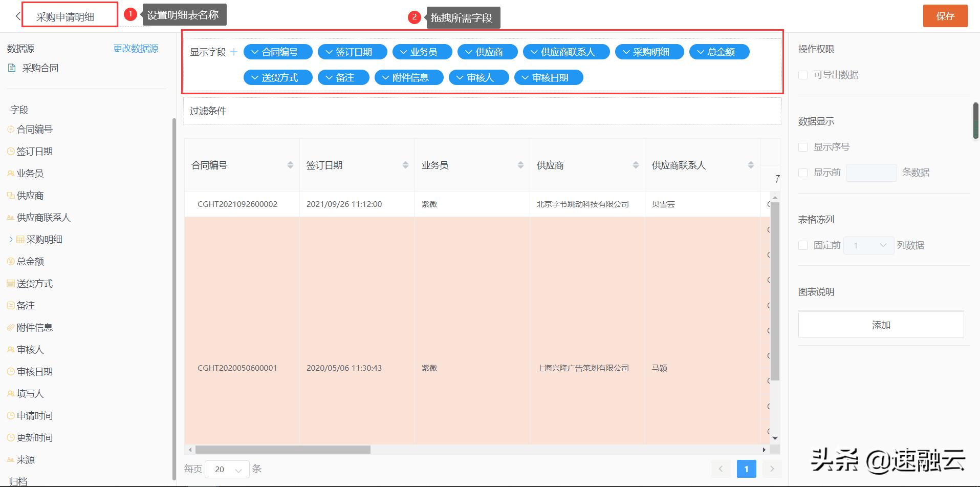Screen dimensions: 980x487
Task: Click the back arrow beside 采购申请明细 title
Action: pyautogui.click(x=17, y=15)
